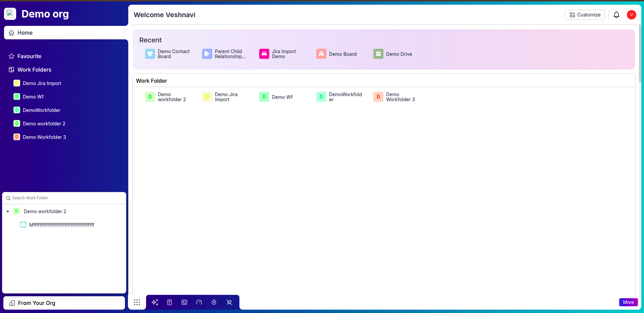644x313 pixels.
Task: Click Demo Workfolder 3 label in Work Folder panel
Action: [x=401, y=97]
